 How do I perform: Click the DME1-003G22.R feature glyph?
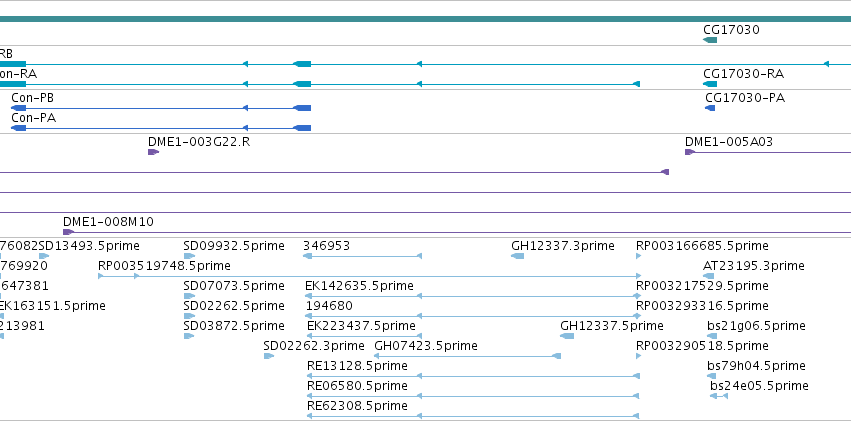click(153, 152)
